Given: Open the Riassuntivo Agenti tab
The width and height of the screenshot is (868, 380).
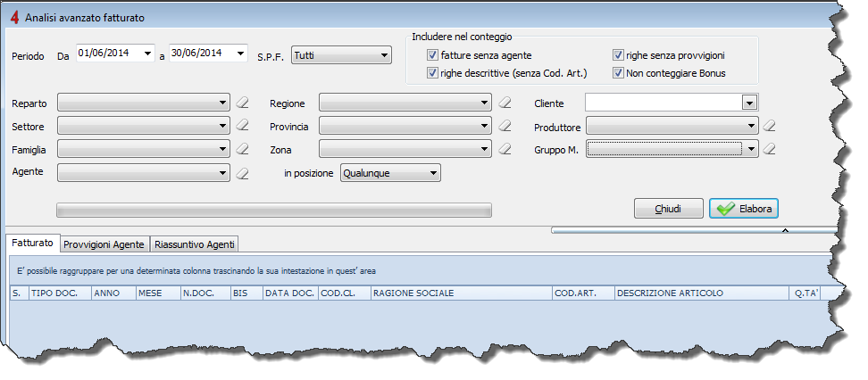Looking at the screenshot, I should pos(194,244).
